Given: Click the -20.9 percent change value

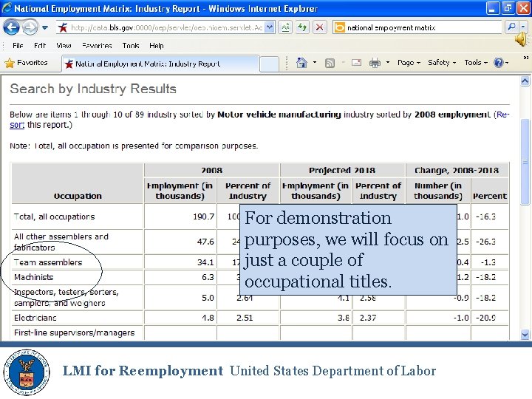Looking at the screenshot, I should click(x=485, y=318).
